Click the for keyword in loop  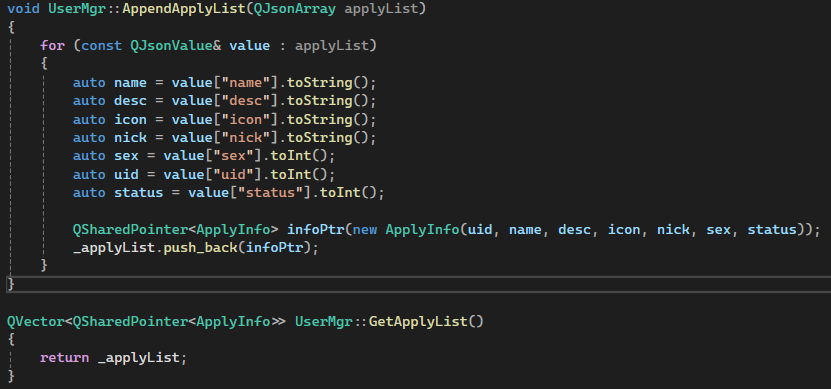click(52, 46)
